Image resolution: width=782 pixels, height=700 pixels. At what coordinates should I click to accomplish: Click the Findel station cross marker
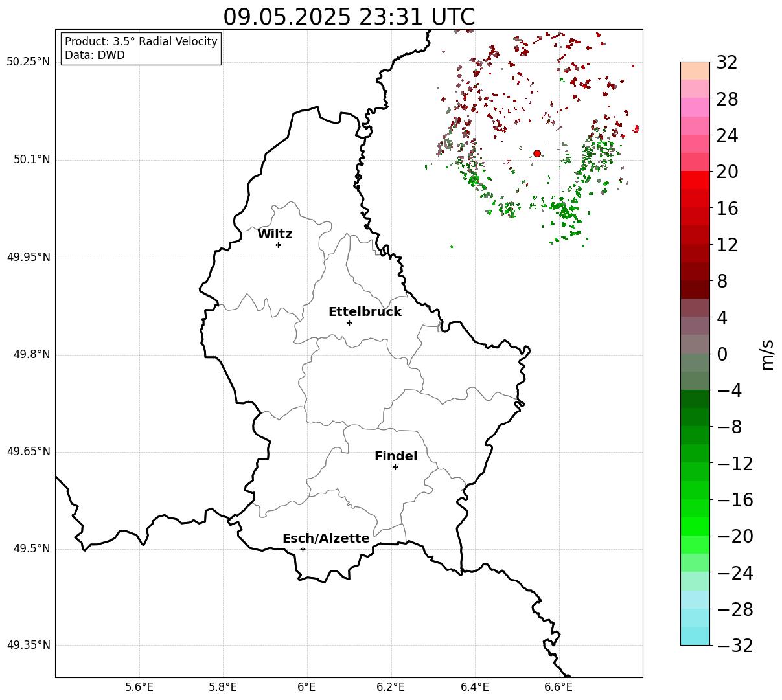(x=395, y=467)
